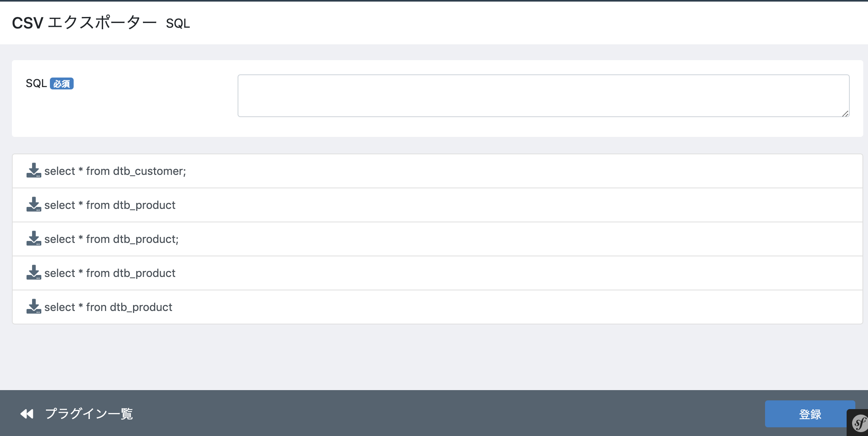868x436 pixels.
Task: Focus the SQL text input area
Action: pos(543,96)
